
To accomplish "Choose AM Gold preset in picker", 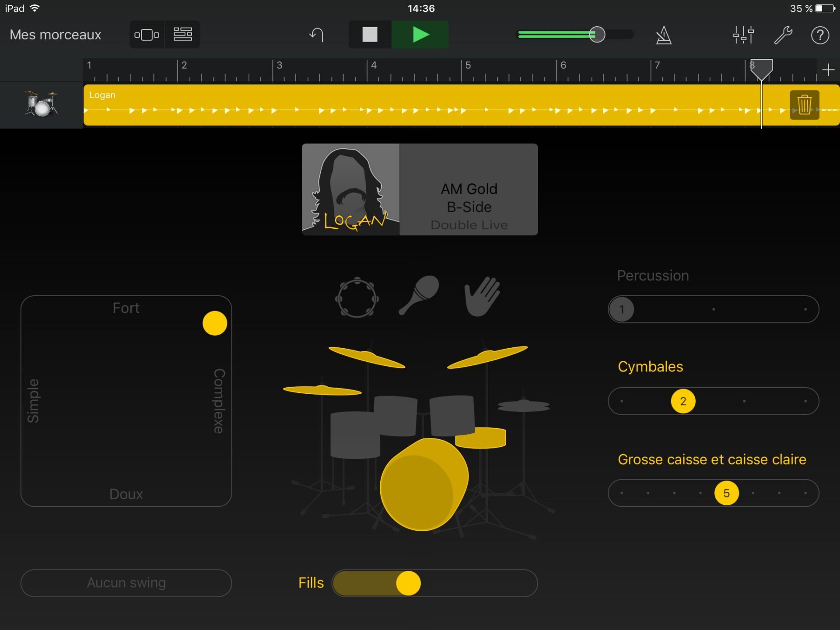I will [469, 189].
